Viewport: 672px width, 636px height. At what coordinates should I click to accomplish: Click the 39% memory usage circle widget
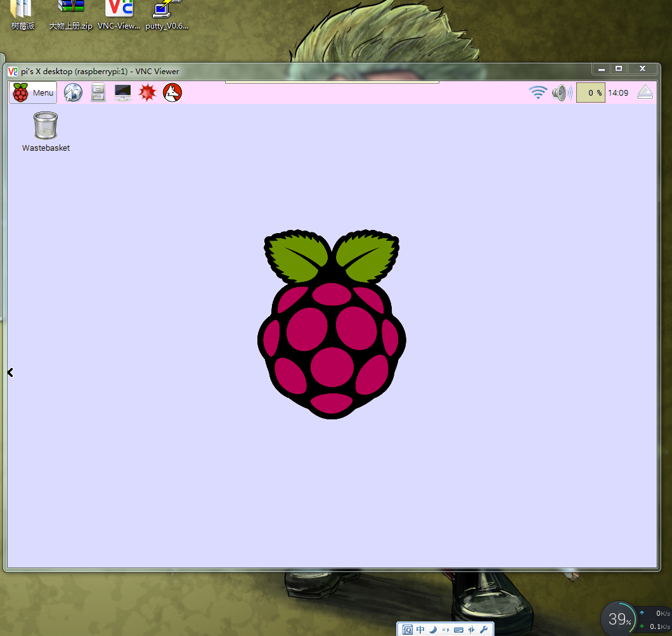click(619, 619)
